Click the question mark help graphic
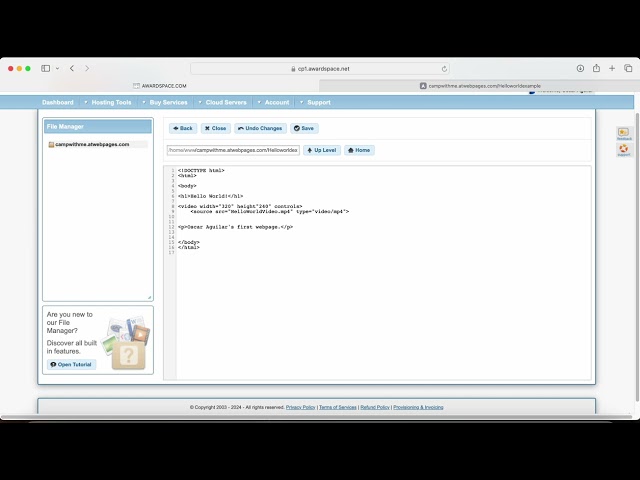This screenshot has width=640, height=480. (x=128, y=356)
